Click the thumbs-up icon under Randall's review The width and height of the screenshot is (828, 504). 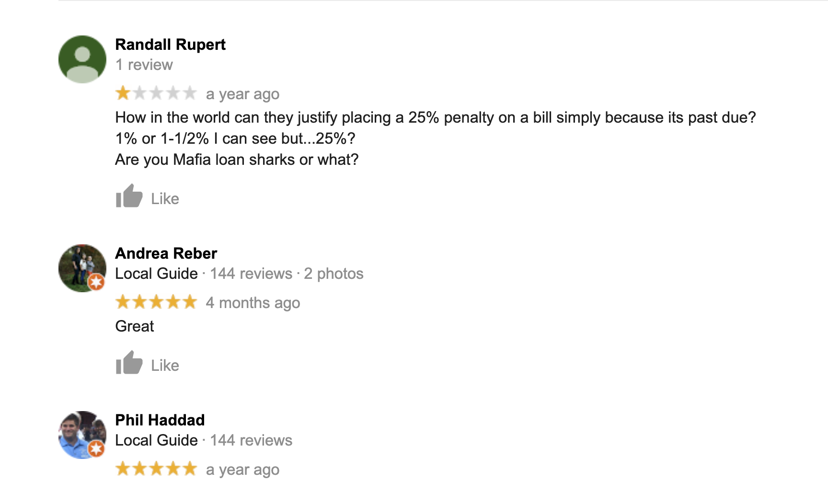point(129,196)
